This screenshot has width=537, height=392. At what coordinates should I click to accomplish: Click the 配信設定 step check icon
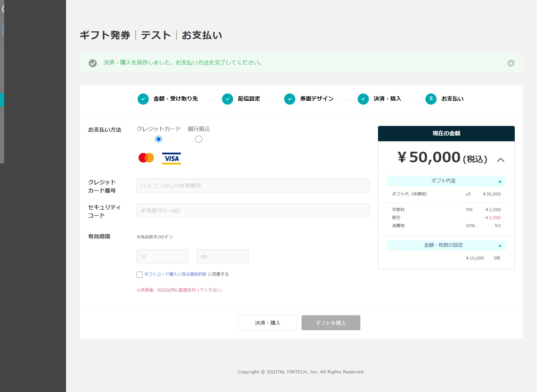click(228, 99)
